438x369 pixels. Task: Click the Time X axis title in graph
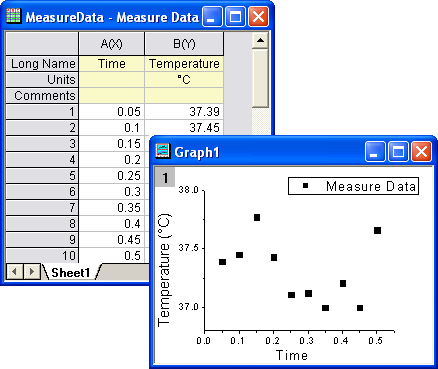point(292,355)
